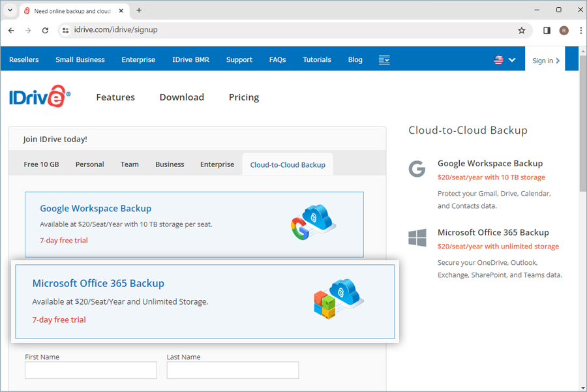The height and width of the screenshot is (392, 587).
Task: Click Google Workspace 7-day free trial text
Action: (64, 241)
